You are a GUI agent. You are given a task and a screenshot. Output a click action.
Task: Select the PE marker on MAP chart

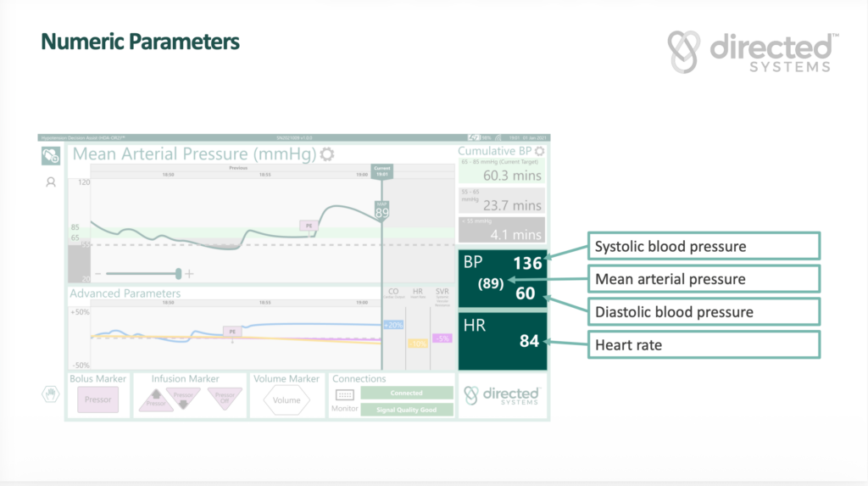(x=309, y=226)
